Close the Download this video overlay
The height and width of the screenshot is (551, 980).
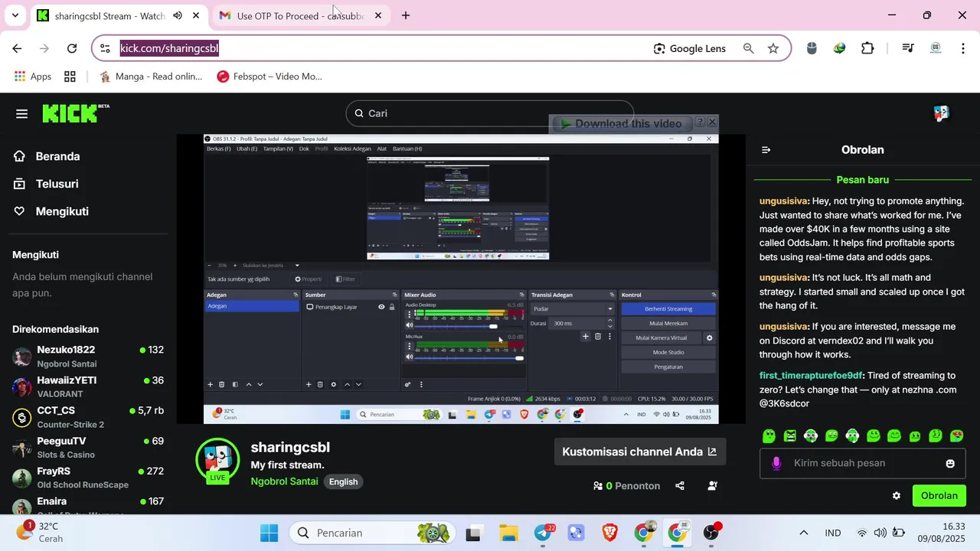tap(712, 122)
